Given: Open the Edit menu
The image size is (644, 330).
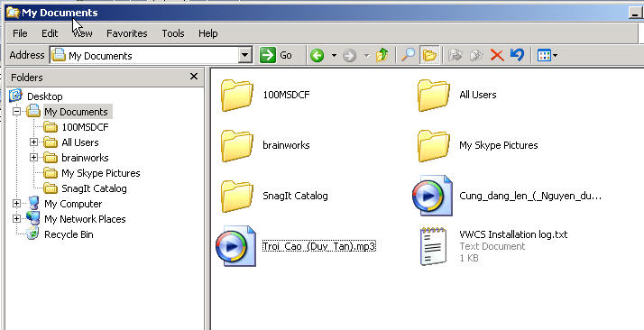Looking at the screenshot, I should point(50,33).
